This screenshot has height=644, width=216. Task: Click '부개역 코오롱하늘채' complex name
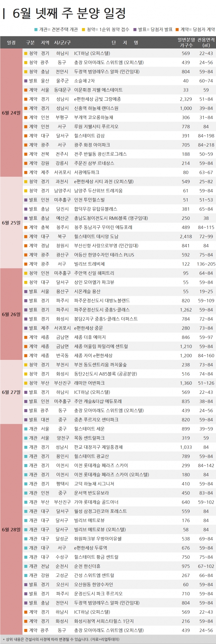[94, 117]
